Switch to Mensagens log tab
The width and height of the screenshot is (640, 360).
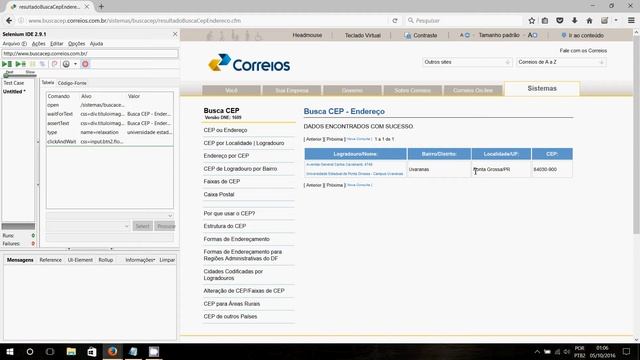(x=20, y=260)
